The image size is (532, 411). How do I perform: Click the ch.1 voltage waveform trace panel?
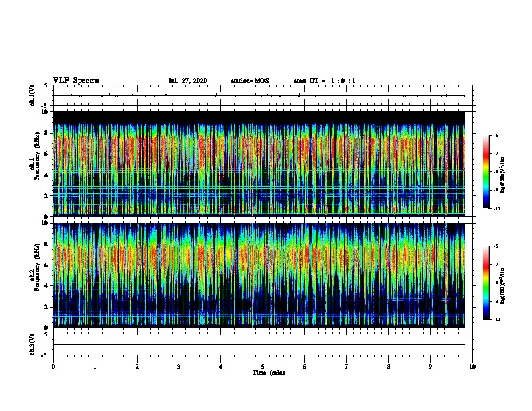coord(263,95)
